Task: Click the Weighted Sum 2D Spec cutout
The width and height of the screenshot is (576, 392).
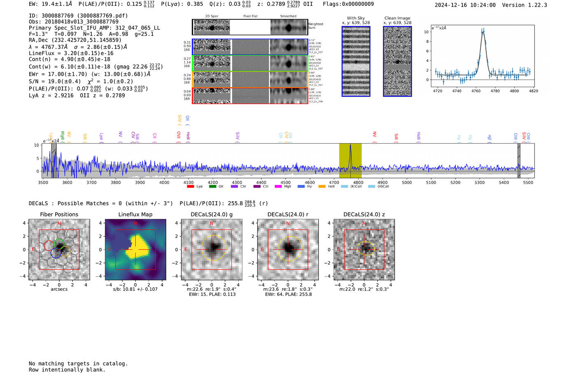Action: point(212,27)
